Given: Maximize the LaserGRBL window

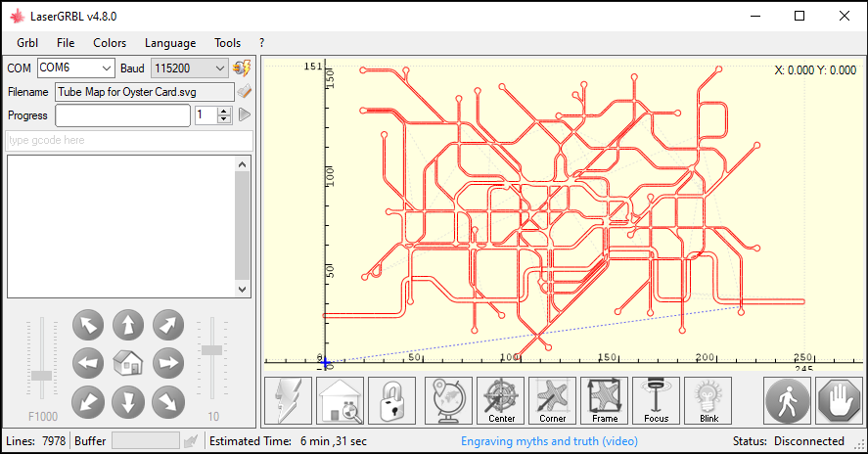Looking at the screenshot, I should [x=799, y=16].
